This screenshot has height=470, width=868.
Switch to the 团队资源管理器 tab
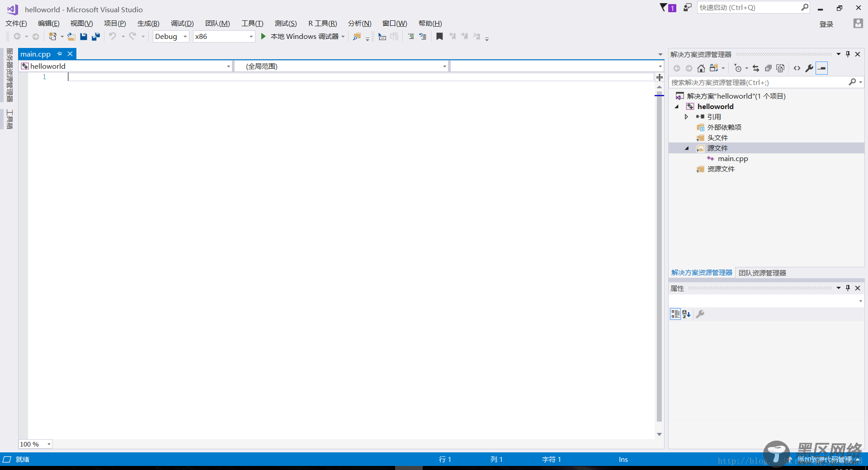point(762,273)
